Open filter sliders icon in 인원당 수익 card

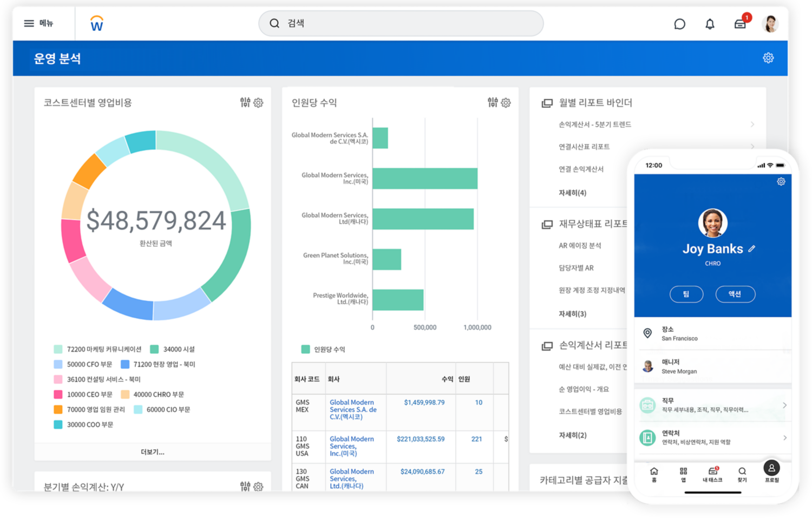(x=493, y=102)
